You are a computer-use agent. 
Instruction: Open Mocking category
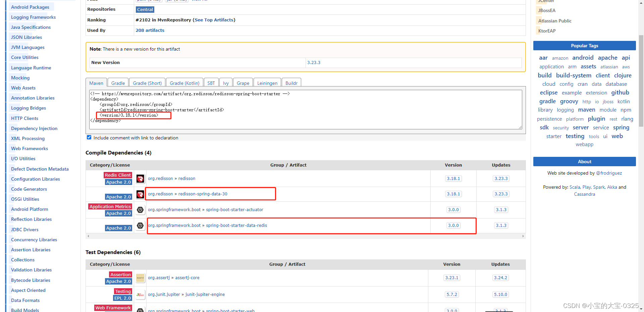[x=20, y=78]
